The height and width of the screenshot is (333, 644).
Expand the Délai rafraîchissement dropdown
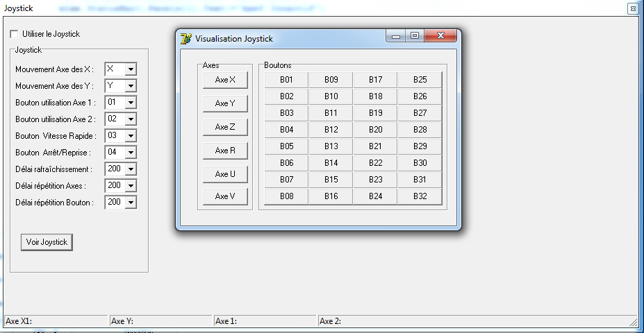[x=131, y=169]
